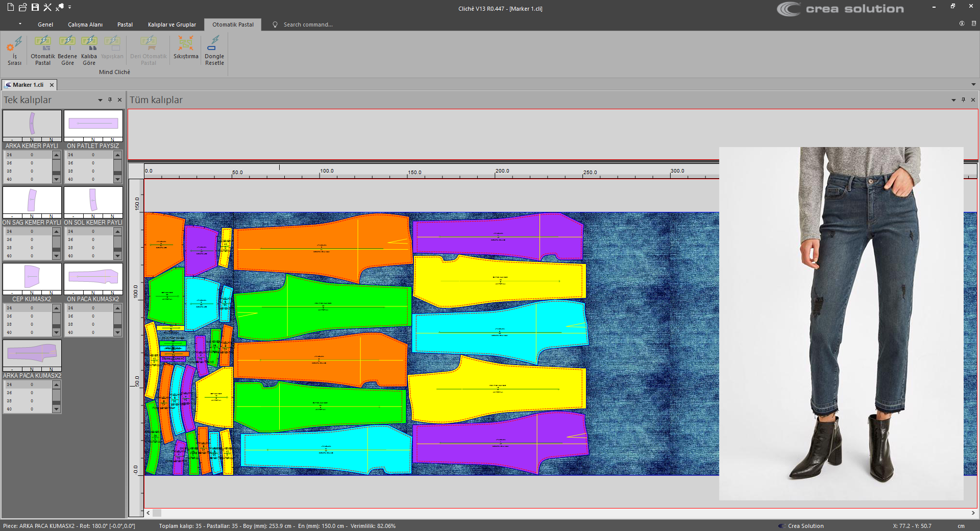
Task: Select the Kalıba Göre ribbon tool
Action: (89, 50)
